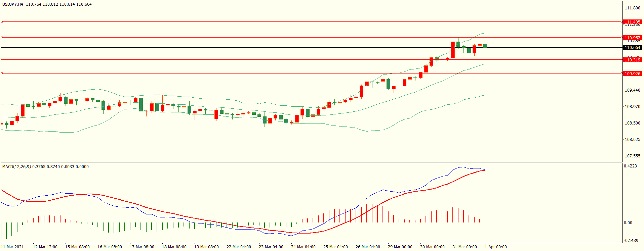
Task: Click the 1 Apr 00:00 time label
Action: pyautogui.click(x=496, y=247)
